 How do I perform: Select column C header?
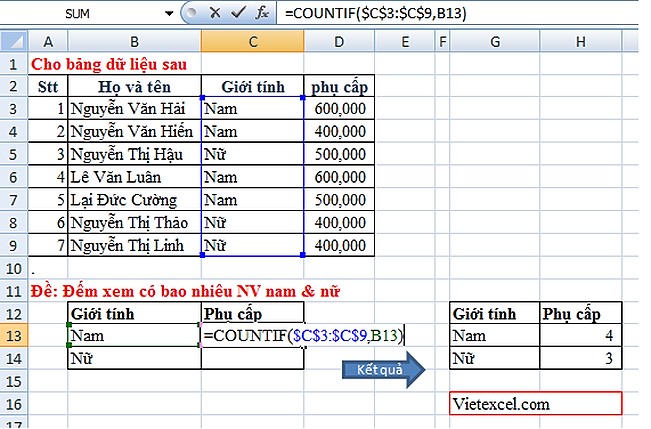point(252,41)
